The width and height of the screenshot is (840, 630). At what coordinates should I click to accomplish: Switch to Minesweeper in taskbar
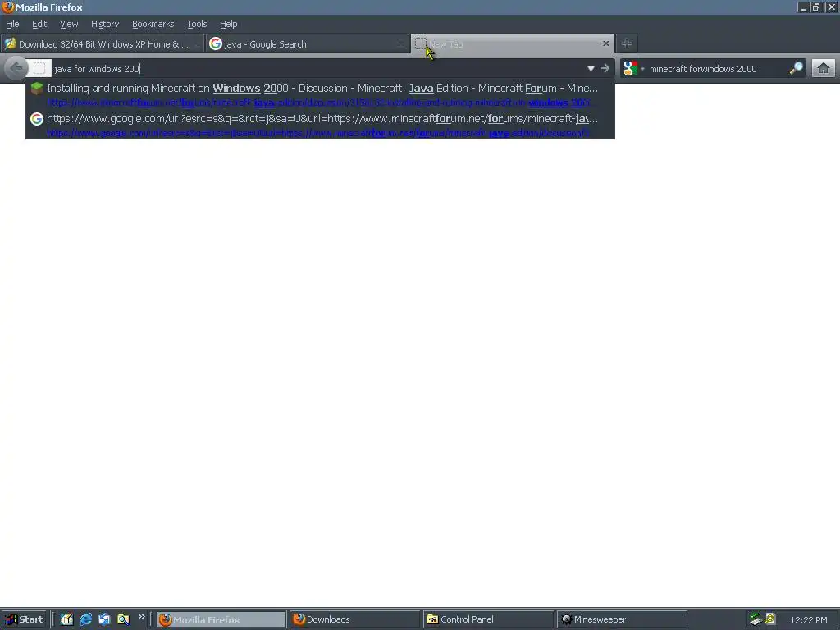[622, 619]
